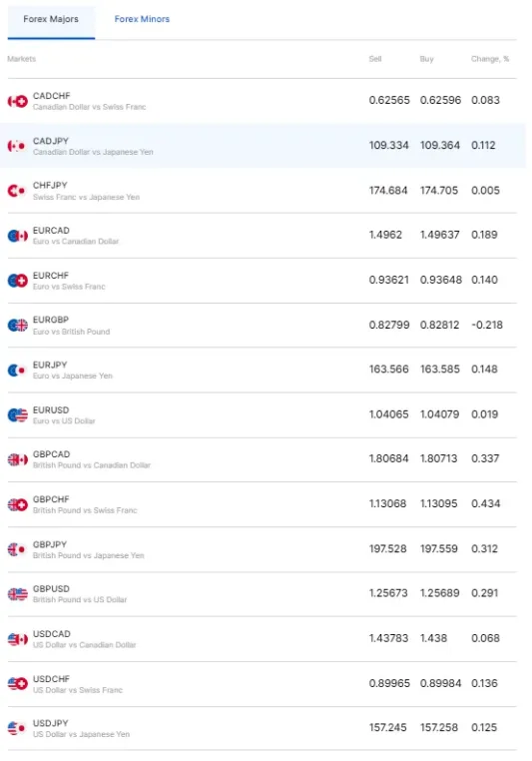Viewport: 532px width, 761px height.
Task: Sort by the Change, % column header
Action: tap(490, 59)
